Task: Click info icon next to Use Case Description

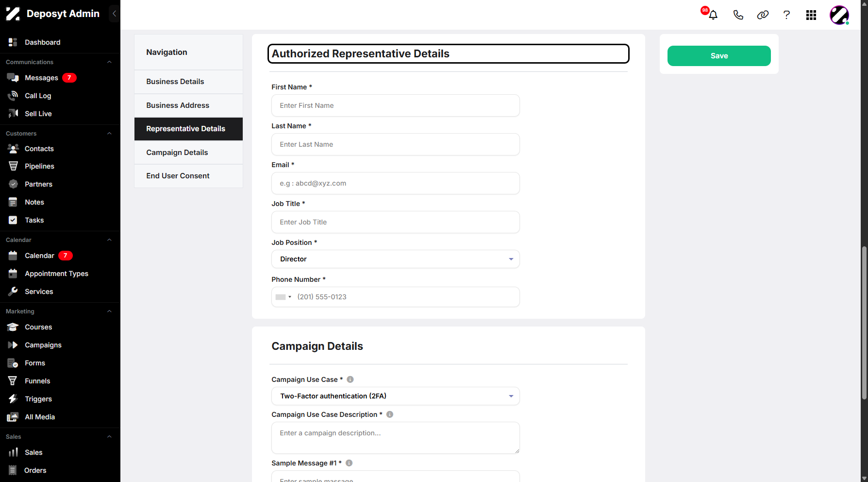Action: 390,414
